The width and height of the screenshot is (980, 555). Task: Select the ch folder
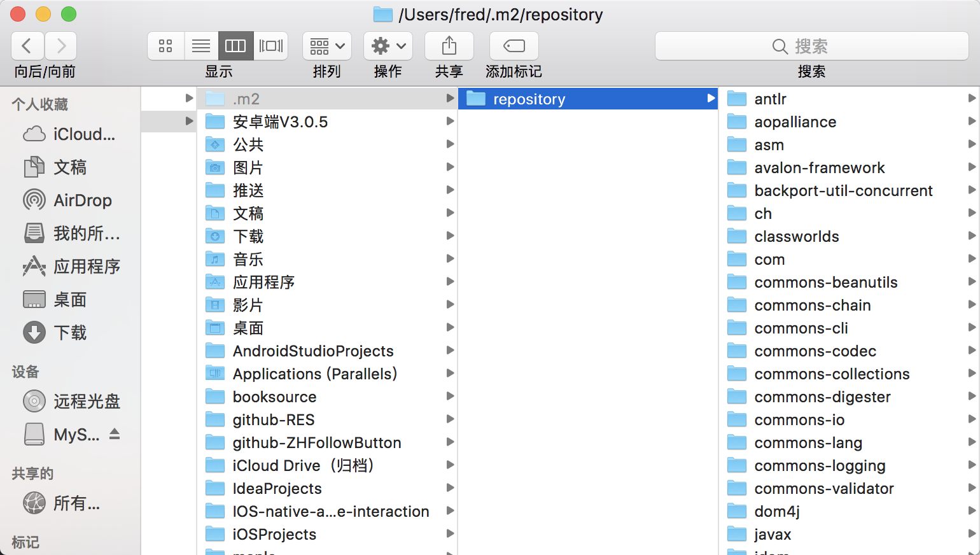coord(850,213)
